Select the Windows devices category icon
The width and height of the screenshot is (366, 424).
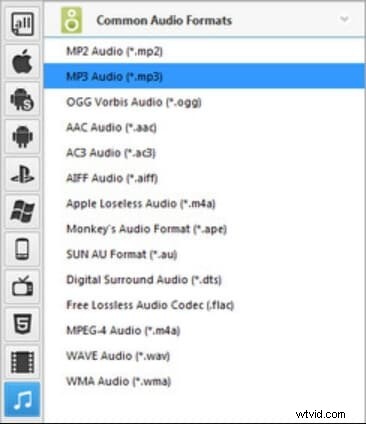coord(22,212)
